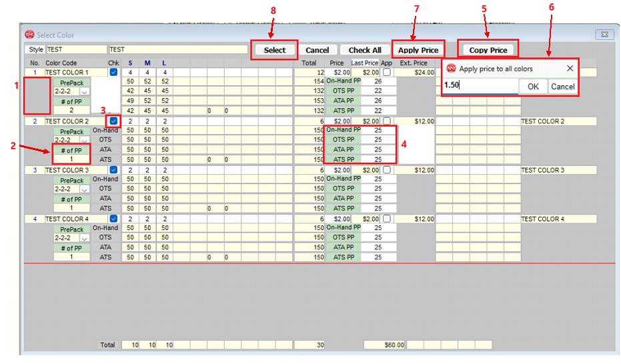Click right-side TEST COLOR 4 description cell

558,219
